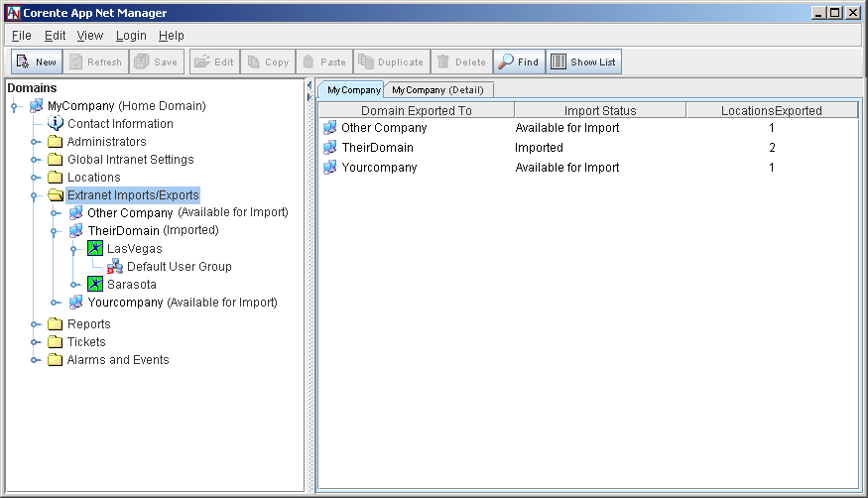This screenshot has width=868, height=498.
Task: Click the Yourcompany icon in table
Action: pyautogui.click(x=330, y=167)
